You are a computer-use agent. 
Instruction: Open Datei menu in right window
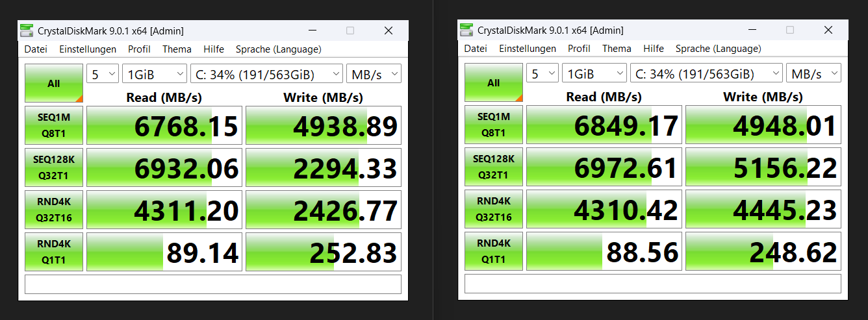tap(476, 49)
